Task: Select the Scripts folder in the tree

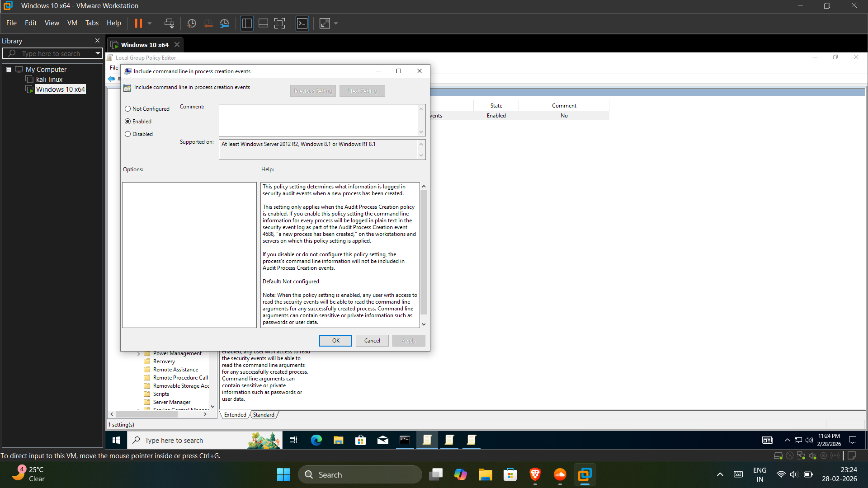Action: (161, 394)
